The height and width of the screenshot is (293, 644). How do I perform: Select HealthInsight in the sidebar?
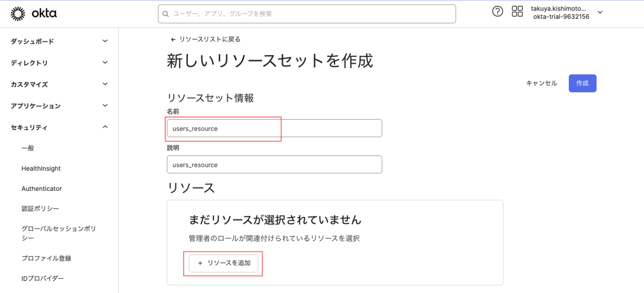(41, 168)
